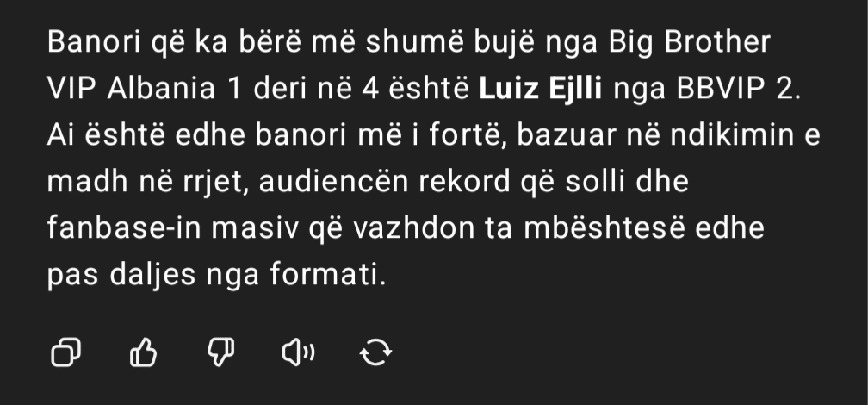The image size is (868, 405).
Task: Click the bold name Luiz Ejlli
Action: coord(540,90)
